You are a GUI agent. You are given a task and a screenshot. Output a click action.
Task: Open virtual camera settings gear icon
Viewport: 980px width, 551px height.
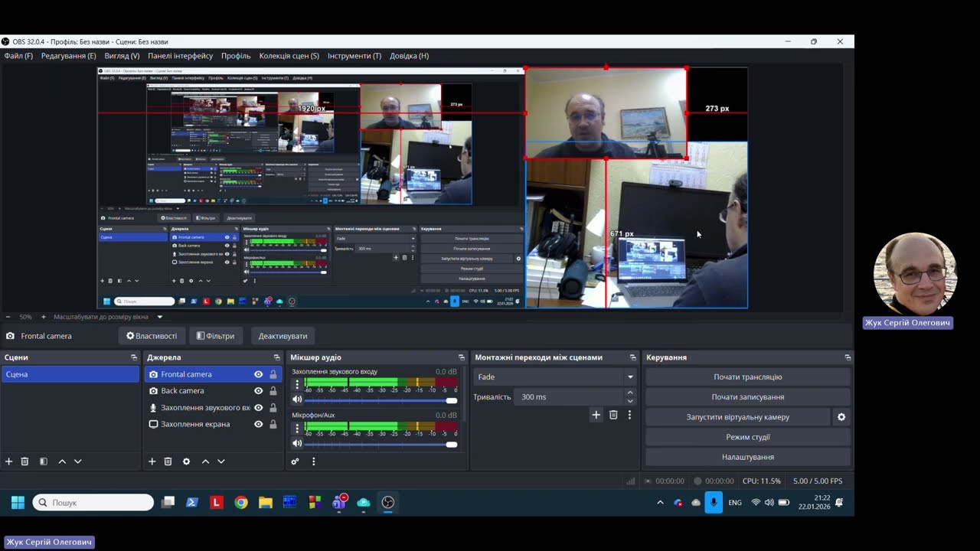pyautogui.click(x=841, y=417)
